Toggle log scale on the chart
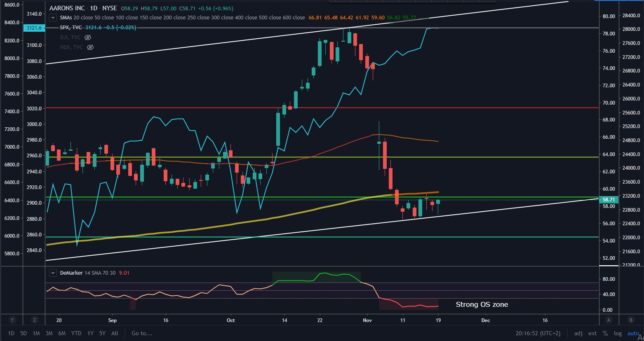Viewport: 644px width, 341px height. pyautogui.click(x=618, y=333)
